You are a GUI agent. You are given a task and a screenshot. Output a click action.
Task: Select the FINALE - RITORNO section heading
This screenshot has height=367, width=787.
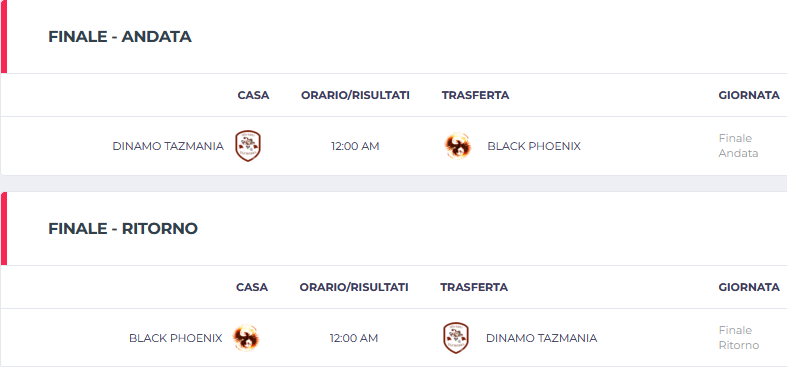tap(123, 228)
